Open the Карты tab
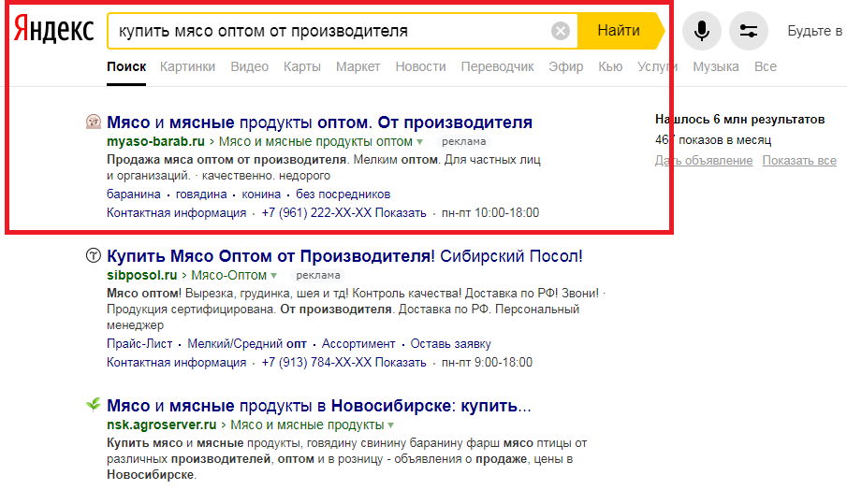 (x=302, y=67)
